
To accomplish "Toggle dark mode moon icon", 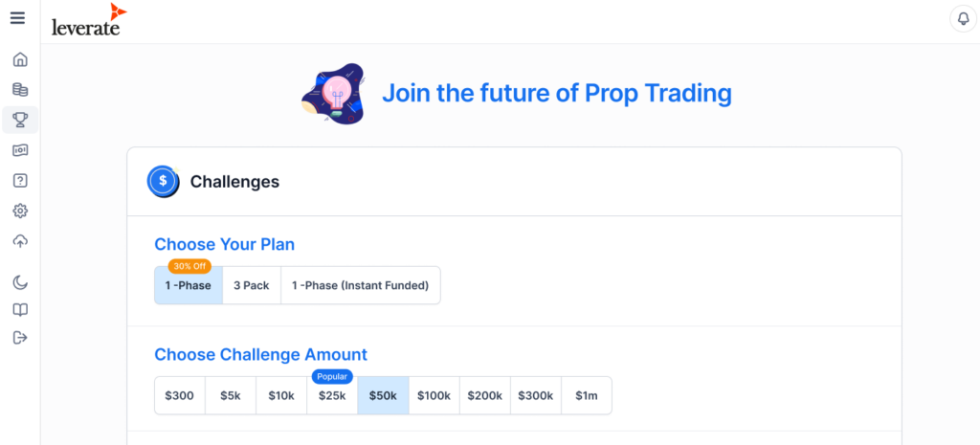I will [x=20, y=281].
